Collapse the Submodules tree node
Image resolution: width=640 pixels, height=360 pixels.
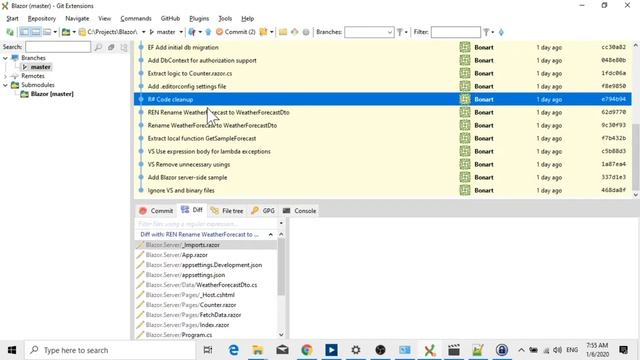point(5,85)
